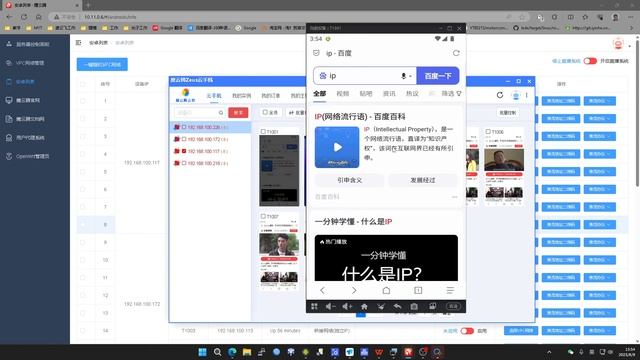Go back in the Baidu mobile browser
This screenshot has width=640, height=360.
pyautogui.click(x=322, y=290)
